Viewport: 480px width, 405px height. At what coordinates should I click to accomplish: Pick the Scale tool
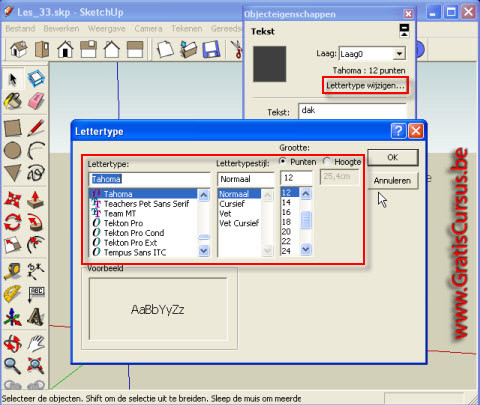pos(13,245)
